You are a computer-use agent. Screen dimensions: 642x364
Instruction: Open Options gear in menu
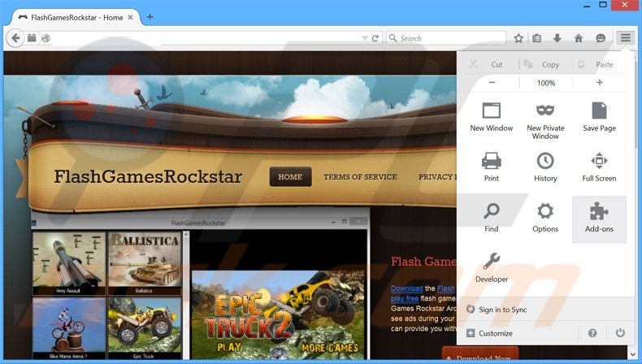(x=545, y=218)
